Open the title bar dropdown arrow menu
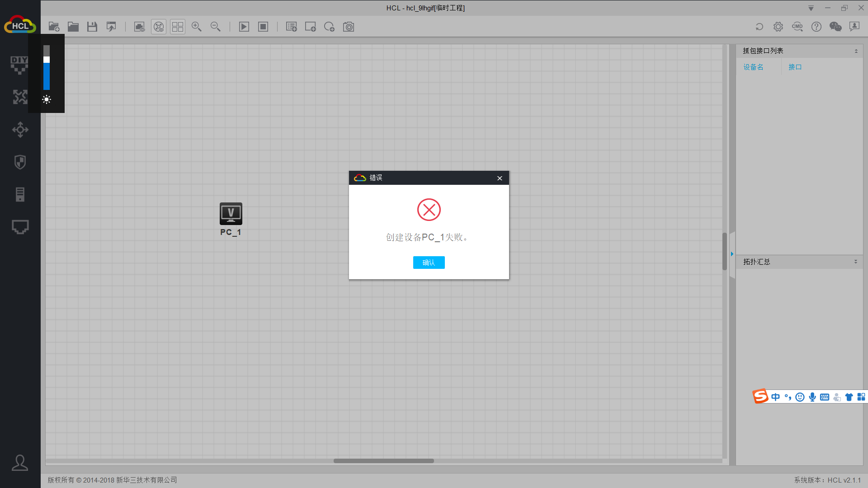Screen dimensions: 868x488 tap(811, 8)
